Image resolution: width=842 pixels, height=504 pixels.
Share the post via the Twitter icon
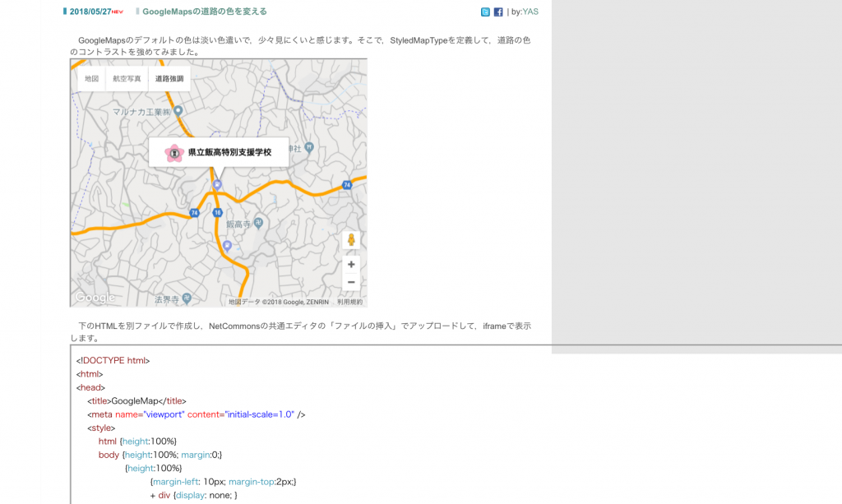point(485,12)
